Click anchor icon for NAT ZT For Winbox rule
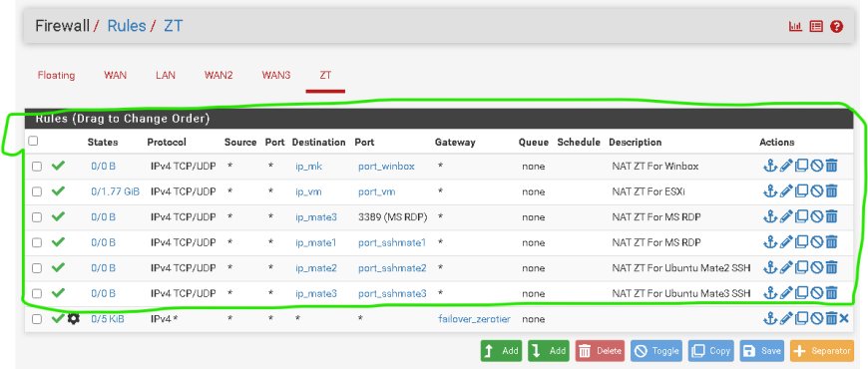 coord(770,166)
